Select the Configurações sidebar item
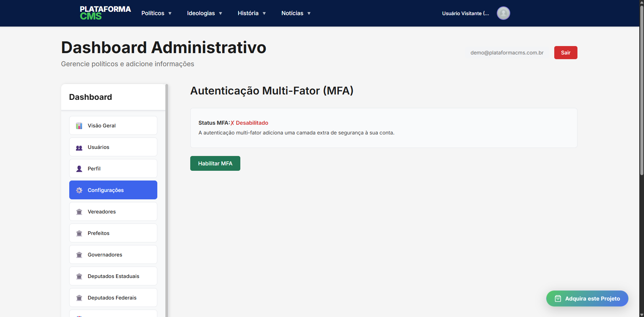 pos(113,190)
